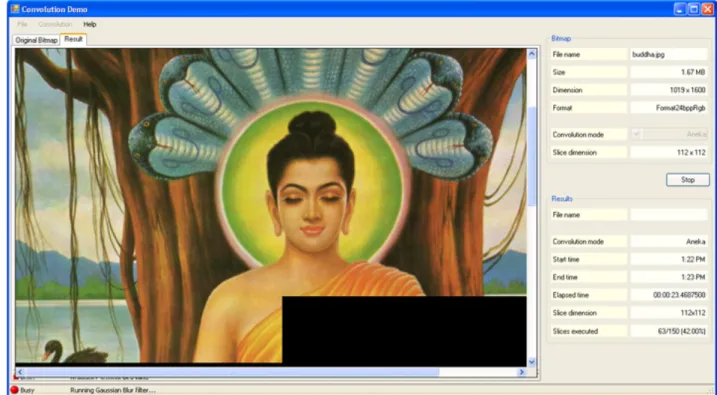The height and width of the screenshot is (395, 717).
Task: Click the Elapsed time value 00:00:23.4687500
Action: (x=669, y=295)
